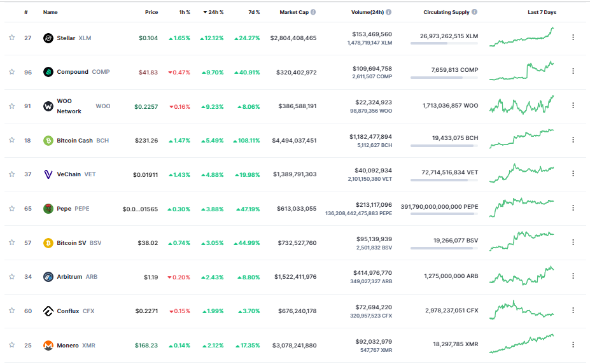The width and height of the screenshot is (590, 364).
Task: Sort by 1h % column header
Action: click(185, 12)
